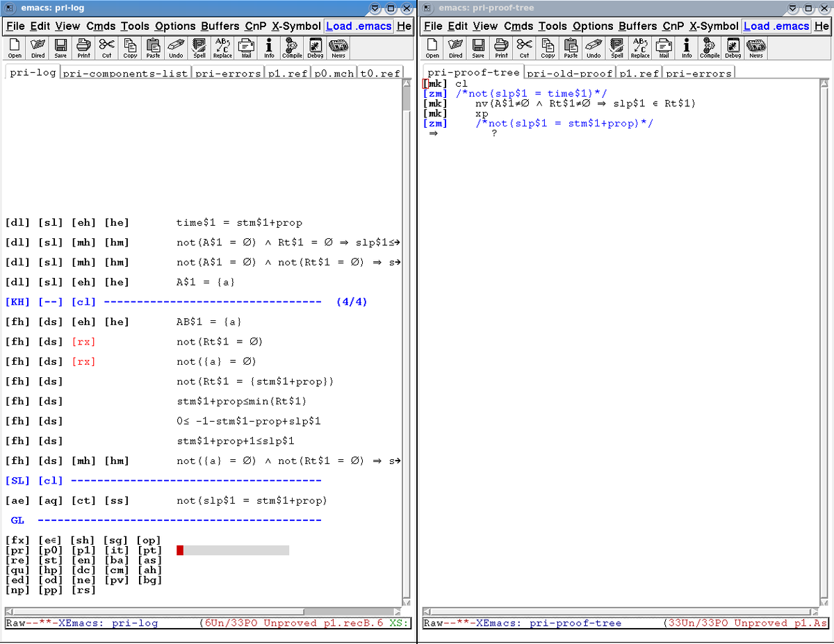Open X-Symbol menu in pri-proof-tree window
Viewport: 834px width, 644px height.
click(714, 26)
